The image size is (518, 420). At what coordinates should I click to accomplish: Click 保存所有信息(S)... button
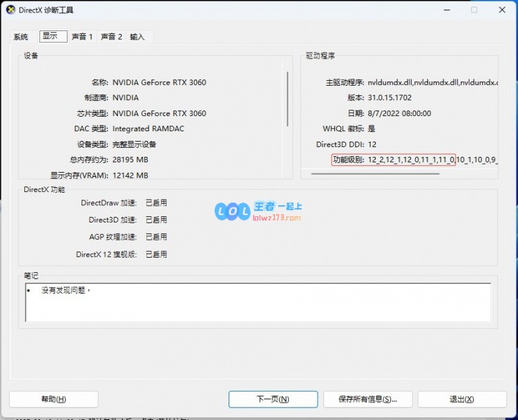coord(367,399)
